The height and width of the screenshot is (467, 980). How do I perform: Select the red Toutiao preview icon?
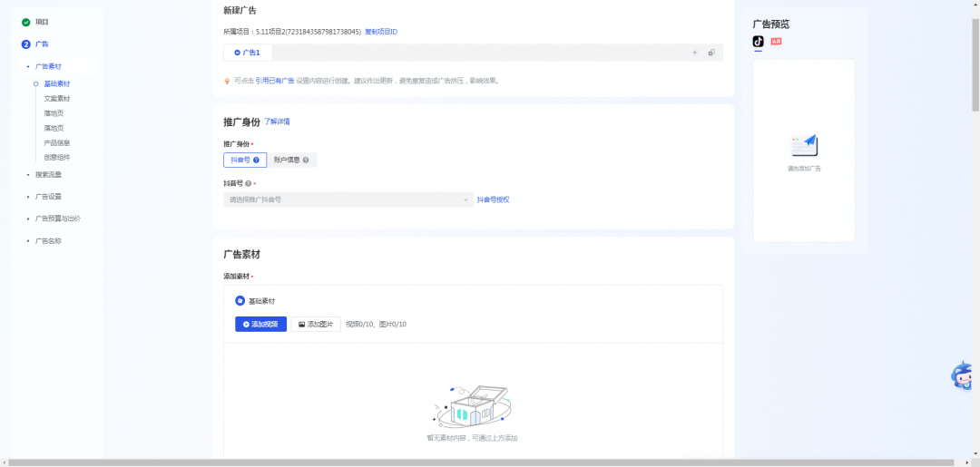tap(776, 41)
